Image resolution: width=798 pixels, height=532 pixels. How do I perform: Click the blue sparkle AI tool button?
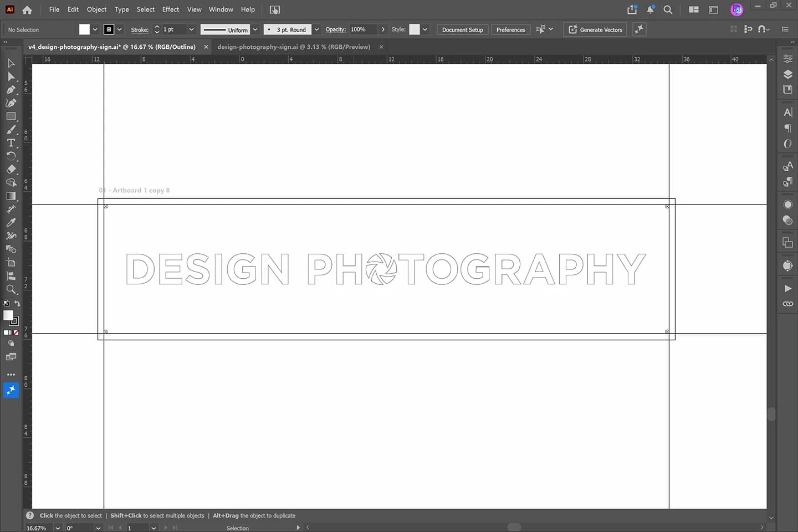click(11, 390)
